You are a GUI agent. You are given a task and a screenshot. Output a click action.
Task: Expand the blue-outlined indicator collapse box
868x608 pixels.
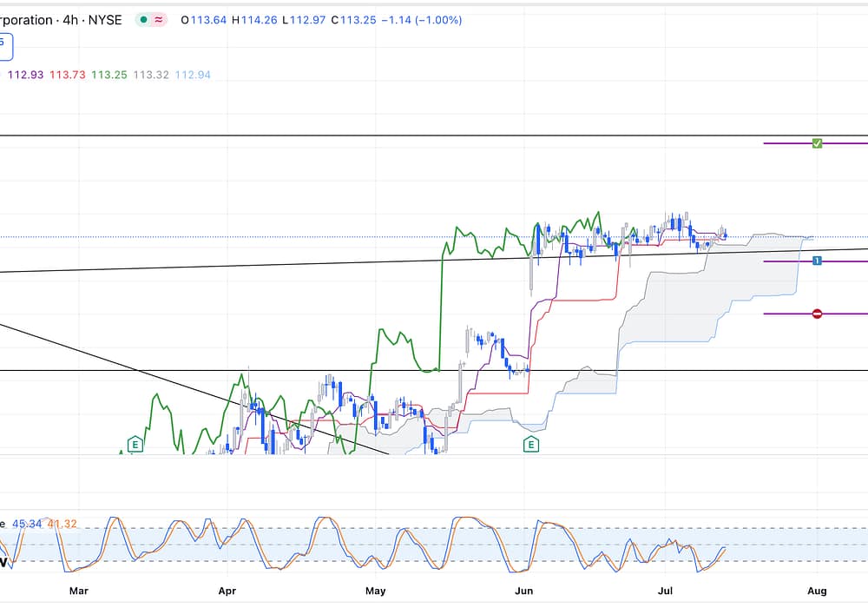(3, 46)
